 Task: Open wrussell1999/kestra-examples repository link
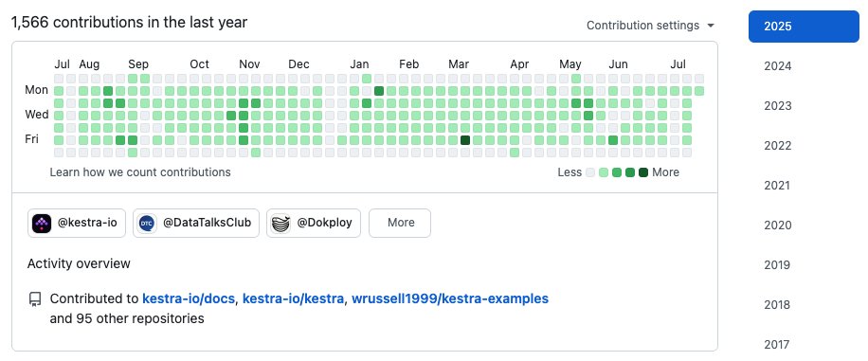click(x=449, y=299)
